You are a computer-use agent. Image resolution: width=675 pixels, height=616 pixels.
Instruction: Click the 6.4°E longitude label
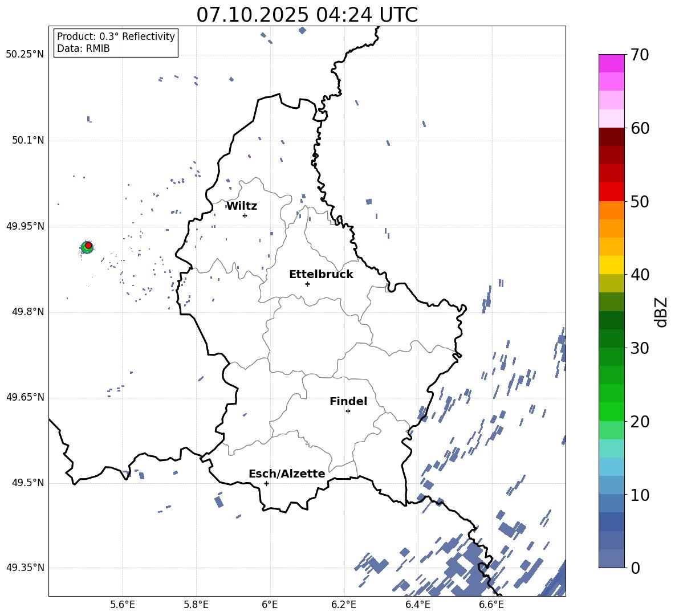pyautogui.click(x=417, y=605)
